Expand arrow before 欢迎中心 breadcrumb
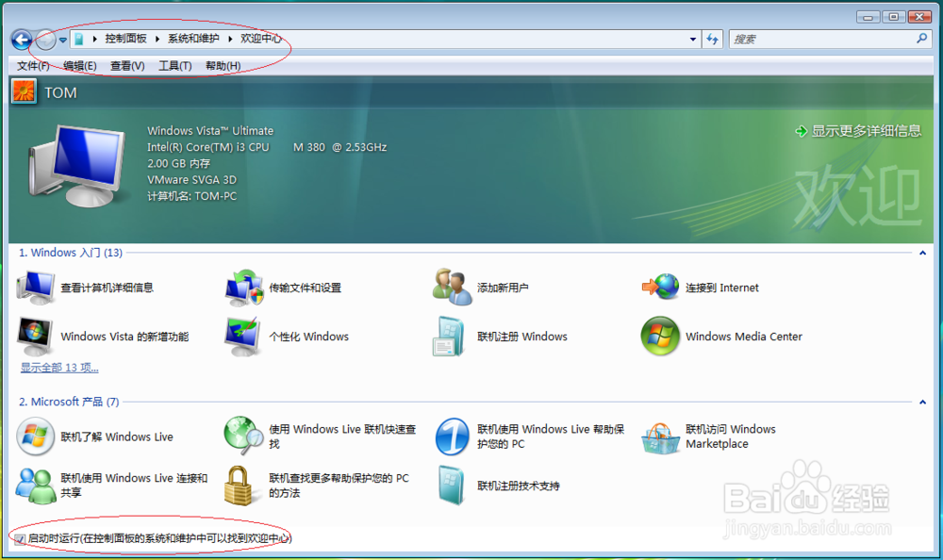The width and height of the screenshot is (943, 560). click(x=230, y=39)
